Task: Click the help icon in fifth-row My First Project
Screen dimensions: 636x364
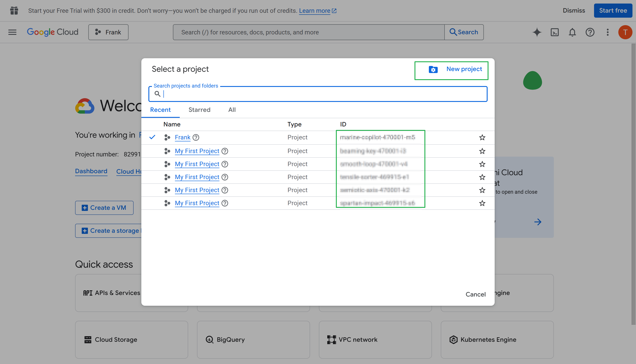Action: (x=225, y=190)
